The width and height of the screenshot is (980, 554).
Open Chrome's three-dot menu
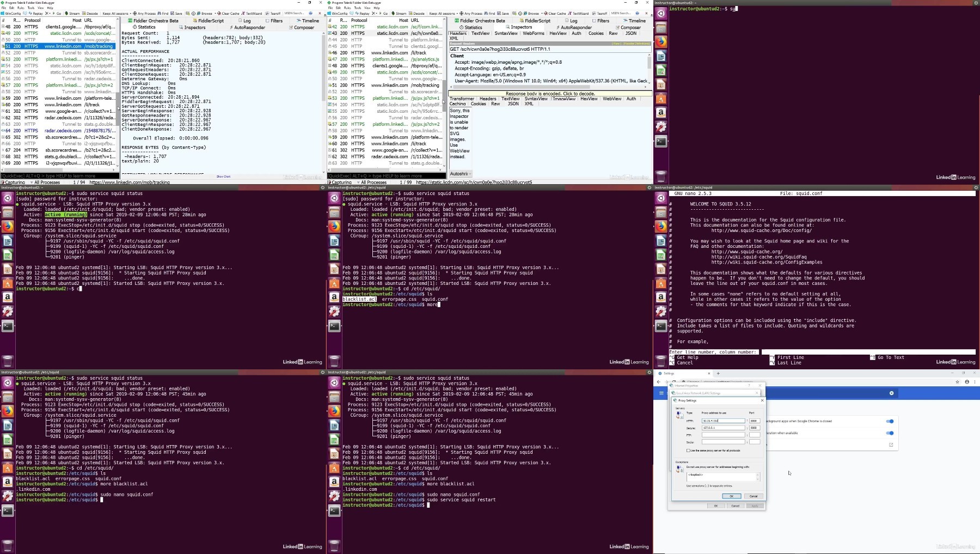tap(975, 382)
